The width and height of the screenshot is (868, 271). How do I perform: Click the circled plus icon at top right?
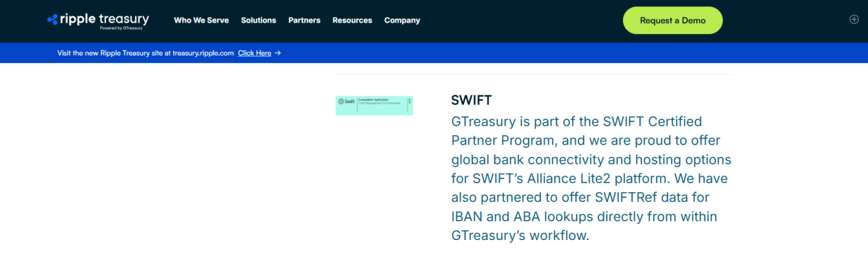pyautogui.click(x=854, y=19)
